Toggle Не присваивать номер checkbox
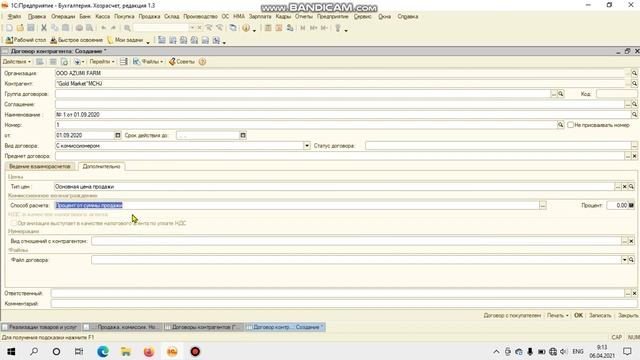The image size is (640, 360). click(x=570, y=125)
